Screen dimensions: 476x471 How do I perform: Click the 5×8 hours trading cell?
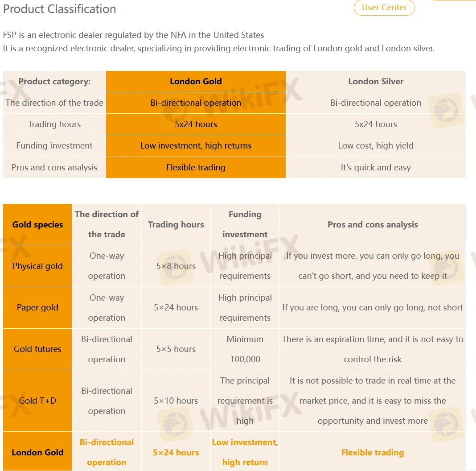(x=176, y=266)
